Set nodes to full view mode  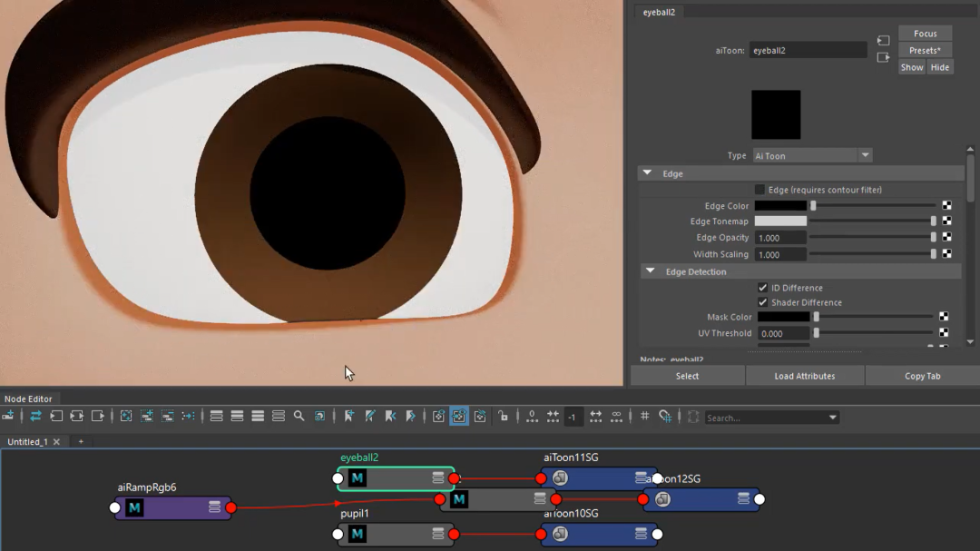click(258, 416)
